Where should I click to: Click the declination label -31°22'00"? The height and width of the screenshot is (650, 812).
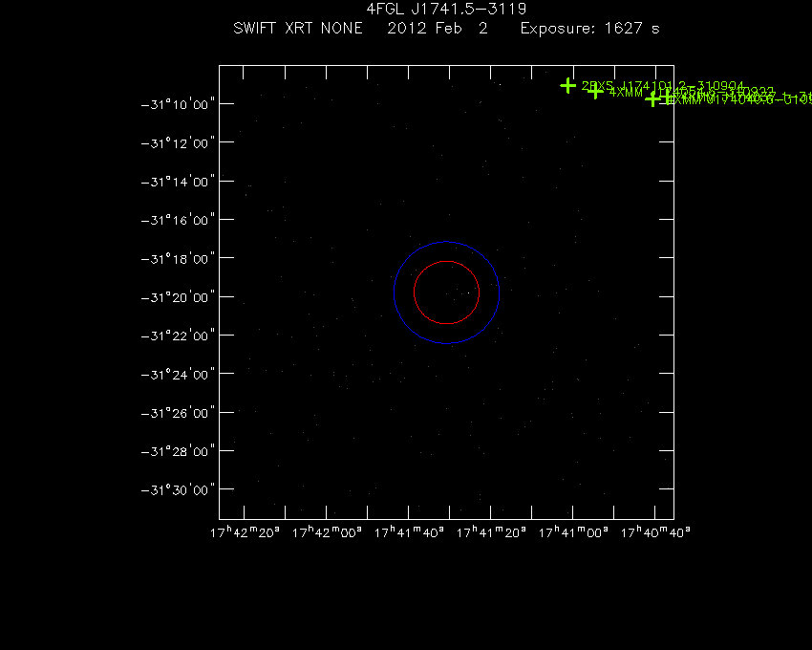178,336
